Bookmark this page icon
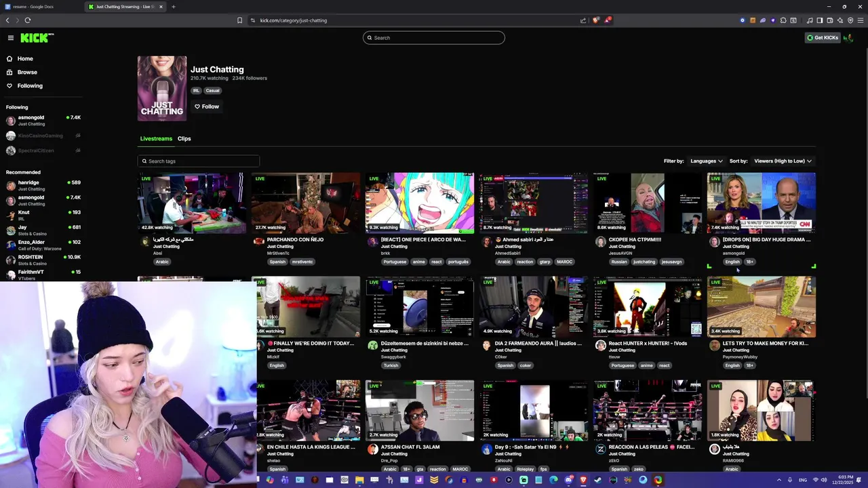 [x=239, y=20]
